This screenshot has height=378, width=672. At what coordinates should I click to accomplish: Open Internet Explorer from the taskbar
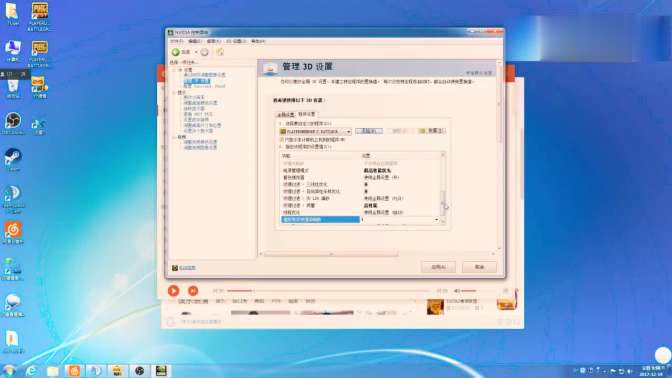[31, 371]
